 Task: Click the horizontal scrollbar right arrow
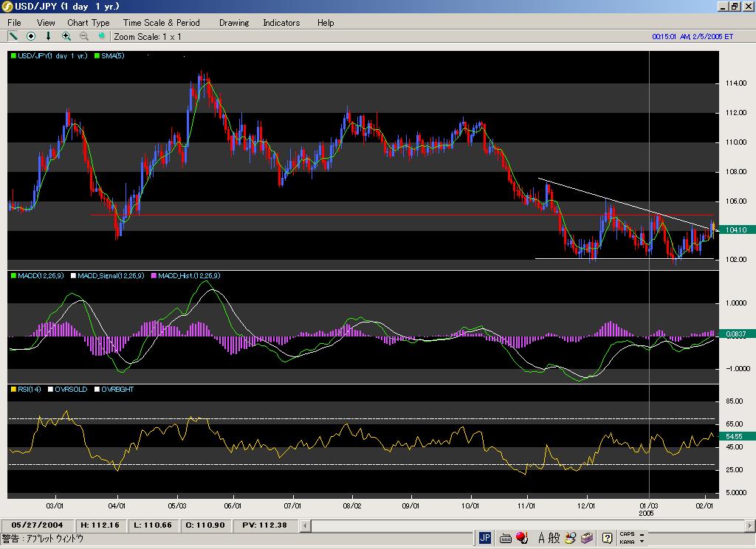point(750,525)
